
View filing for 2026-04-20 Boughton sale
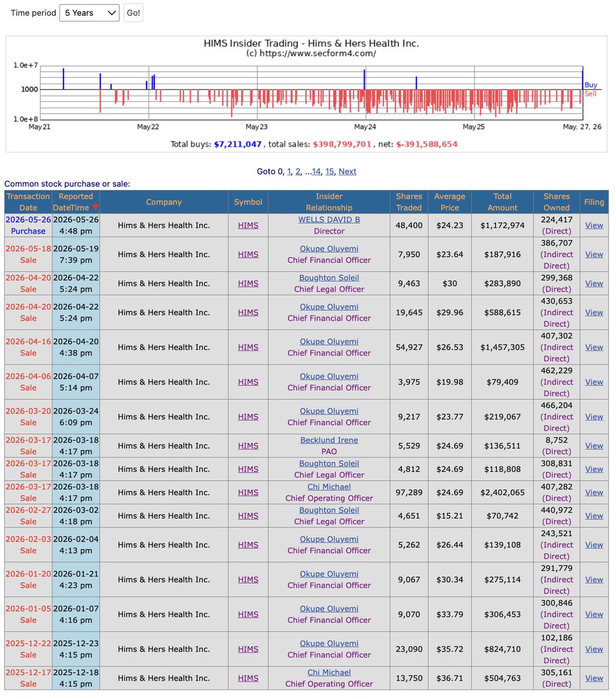coord(594,284)
